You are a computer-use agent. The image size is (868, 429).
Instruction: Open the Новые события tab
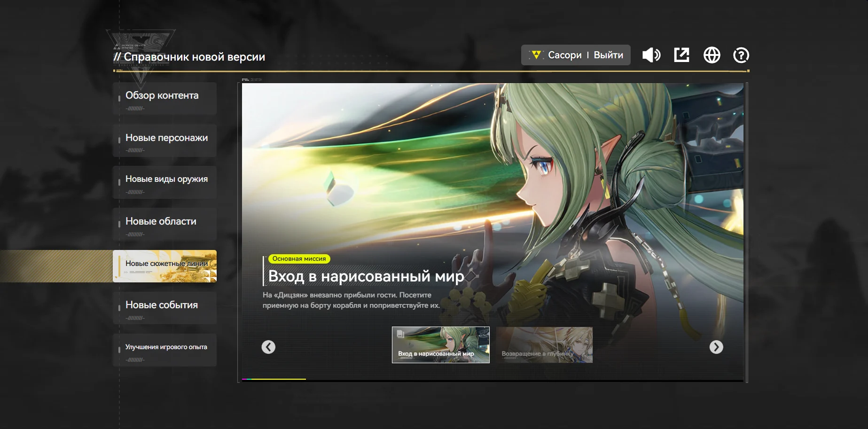(x=164, y=308)
